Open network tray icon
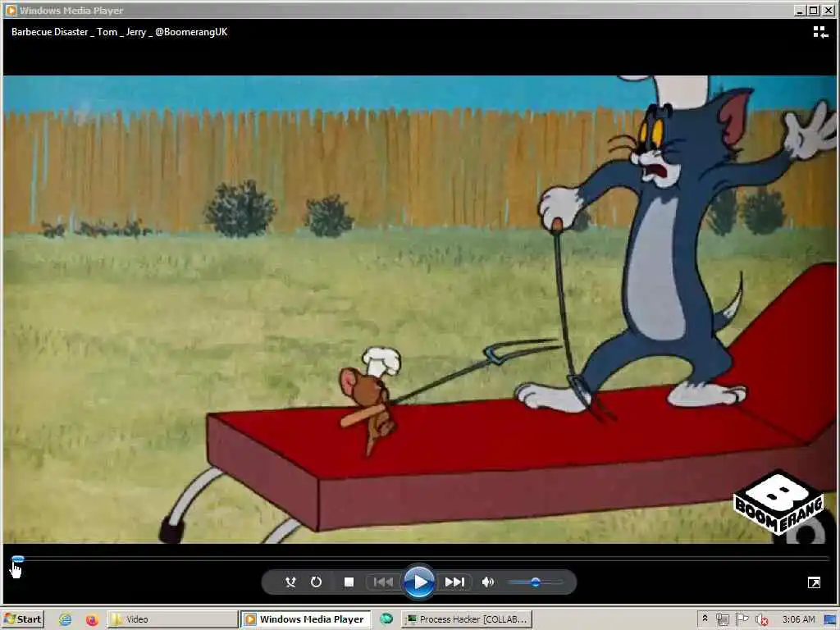Image resolution: width=840 pixels, height=630 pixels. point(722,619)
